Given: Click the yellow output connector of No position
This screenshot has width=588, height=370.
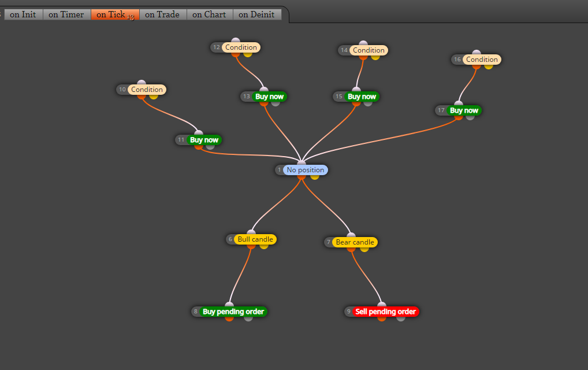Looking at the screenshot, I should 315,177.
